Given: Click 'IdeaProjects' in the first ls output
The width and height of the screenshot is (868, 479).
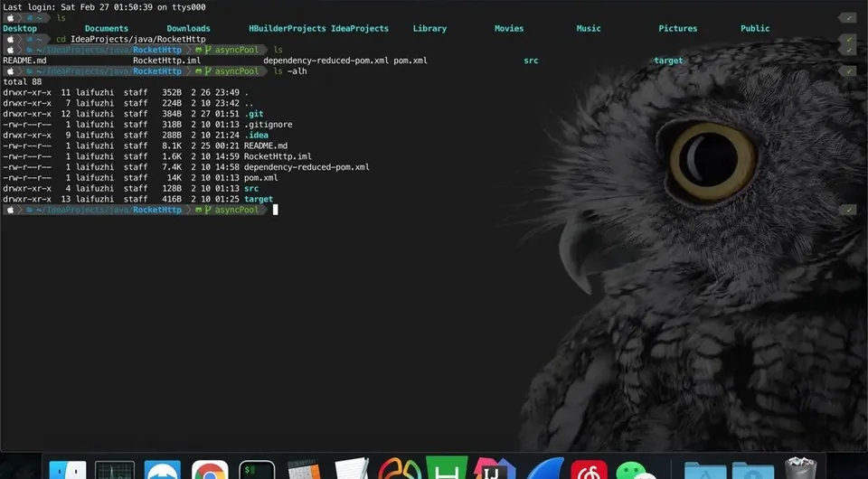Looking at the screenshot, I should (x=360, y=28).
